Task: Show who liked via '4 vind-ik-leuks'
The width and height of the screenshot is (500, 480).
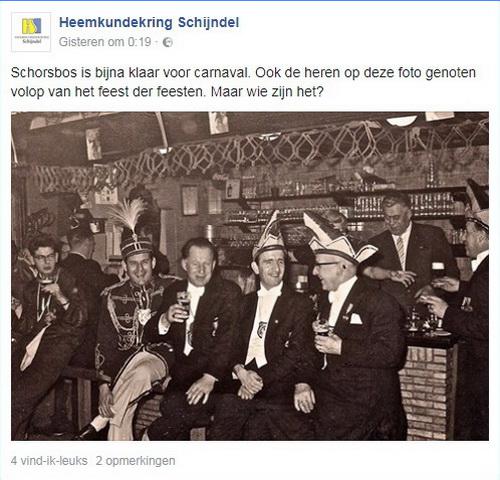Action: (49, 461)
